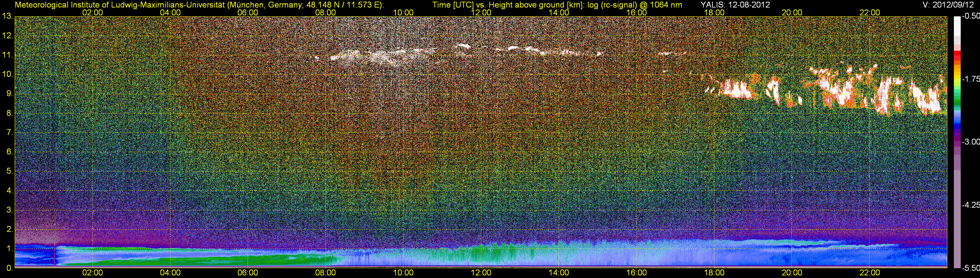Image resolution: width=980 pixels, height=278 pixels.
Task: Click the 10:00 label on the top time axis
Action: point(403,12)
